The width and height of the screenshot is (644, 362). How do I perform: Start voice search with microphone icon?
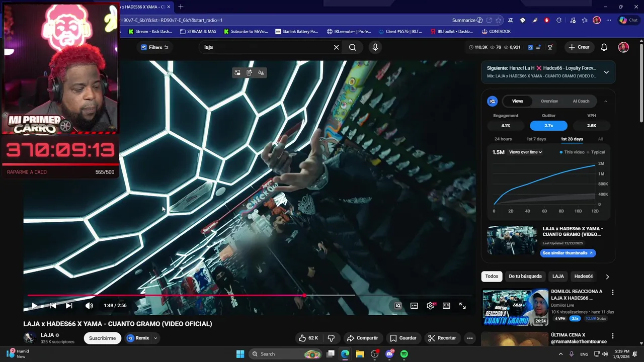(375, 47)
